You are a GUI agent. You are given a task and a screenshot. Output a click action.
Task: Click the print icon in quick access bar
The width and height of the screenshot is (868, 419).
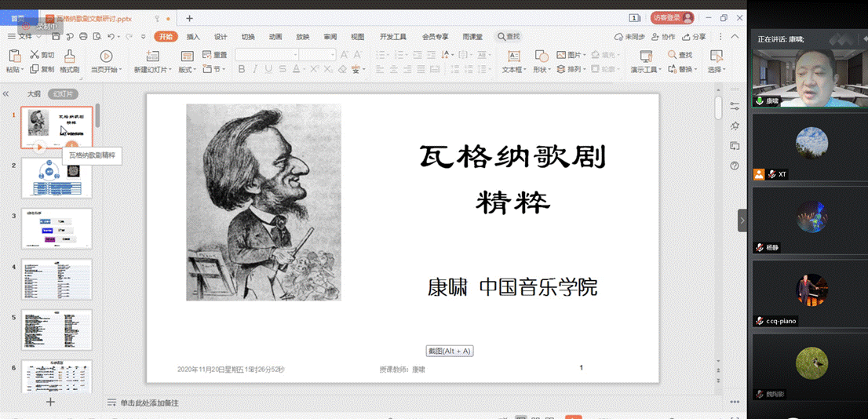[83, 37]
